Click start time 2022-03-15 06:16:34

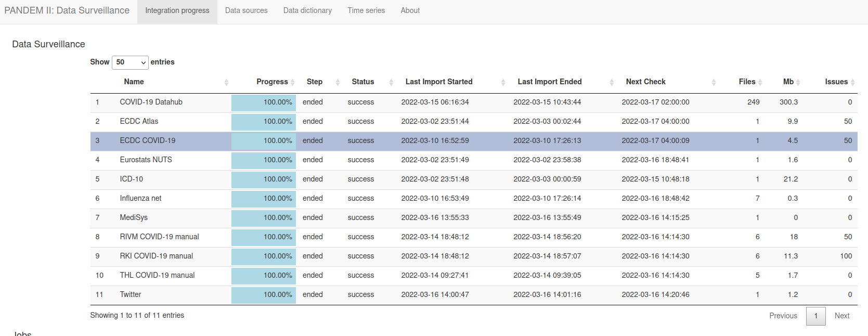[x=435, y=102]
